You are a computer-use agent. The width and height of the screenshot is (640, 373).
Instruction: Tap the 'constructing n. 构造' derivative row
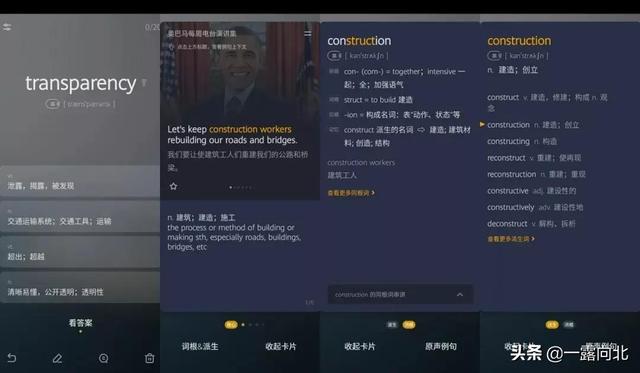[x=522, y=141]
